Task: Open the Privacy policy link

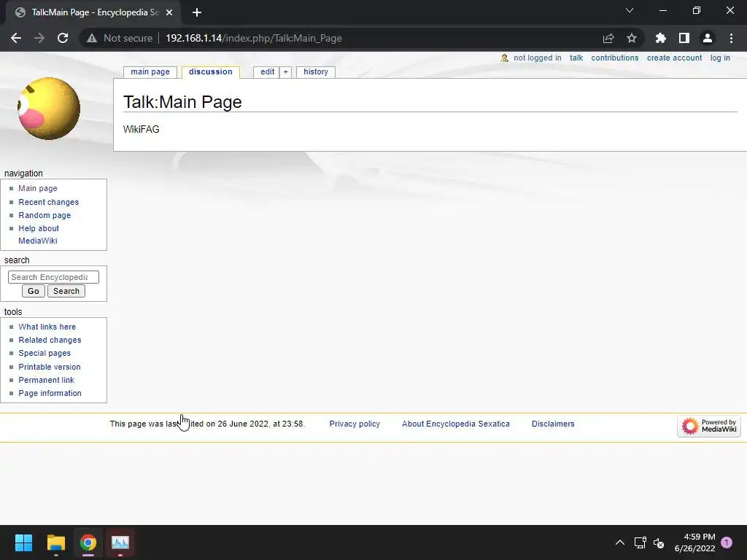Action: point(355,424)
